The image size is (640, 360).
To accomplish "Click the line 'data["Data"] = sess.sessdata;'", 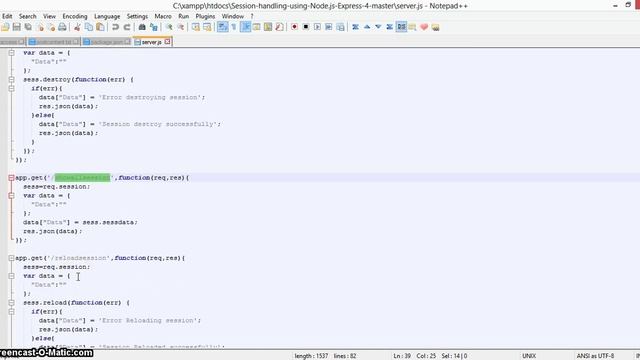I will tap(80, 222).
